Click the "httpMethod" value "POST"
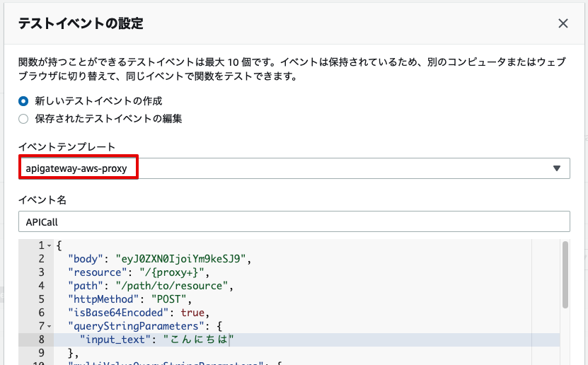This screenshot has height=365, width=588. (168, 299)
